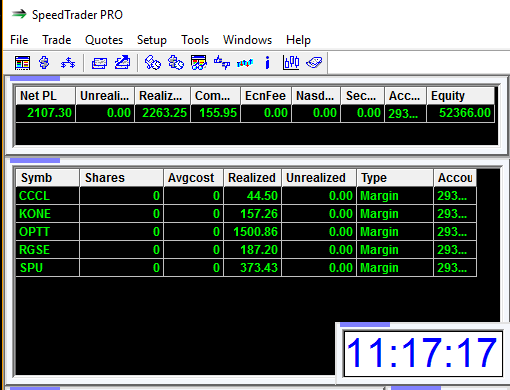Open the Quotes menu
This screenshot has width=510, height=390.
104,40
